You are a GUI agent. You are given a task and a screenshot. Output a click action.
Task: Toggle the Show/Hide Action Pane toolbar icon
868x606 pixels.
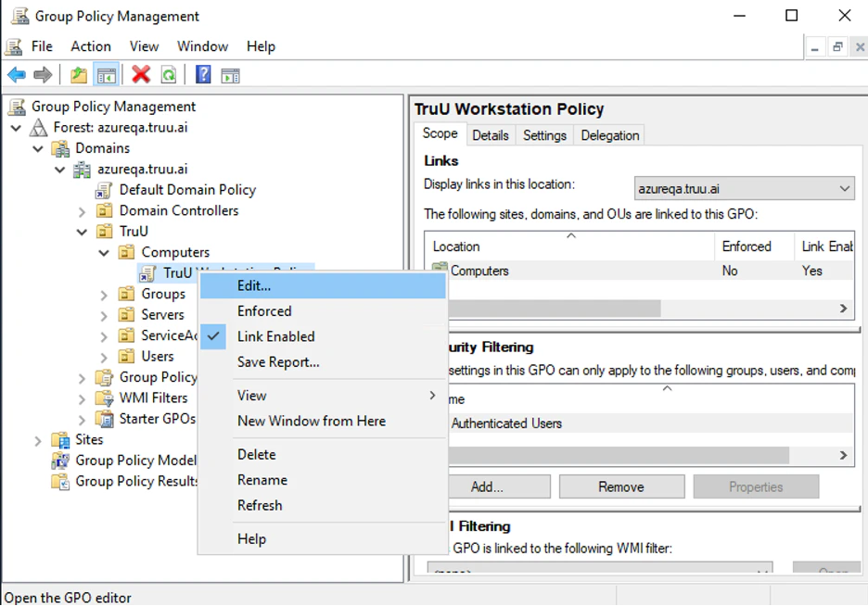pos(230,75)
